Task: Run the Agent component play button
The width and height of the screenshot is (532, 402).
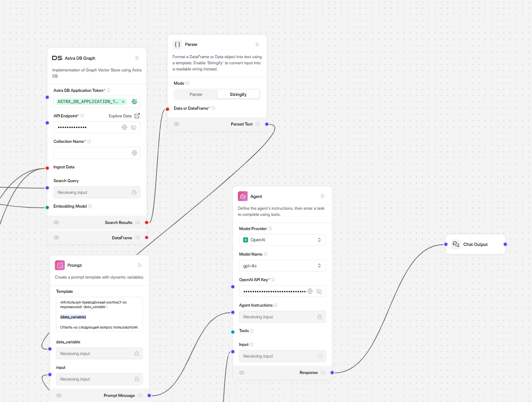Action: (323, 196)
